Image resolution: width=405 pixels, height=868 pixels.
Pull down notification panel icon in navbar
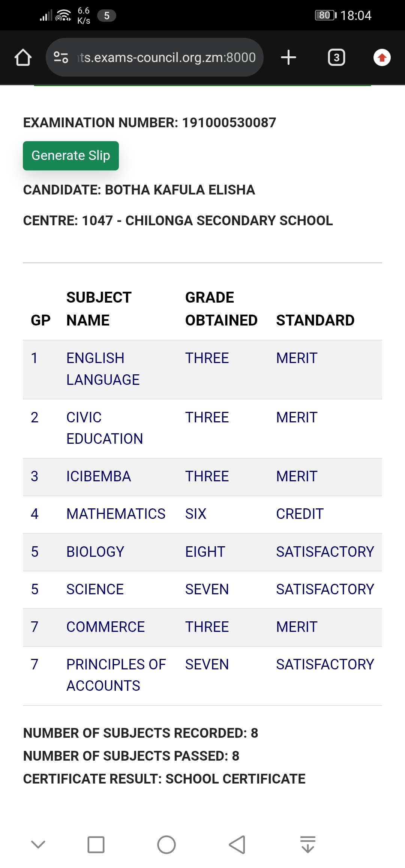(x=308, y=845)
